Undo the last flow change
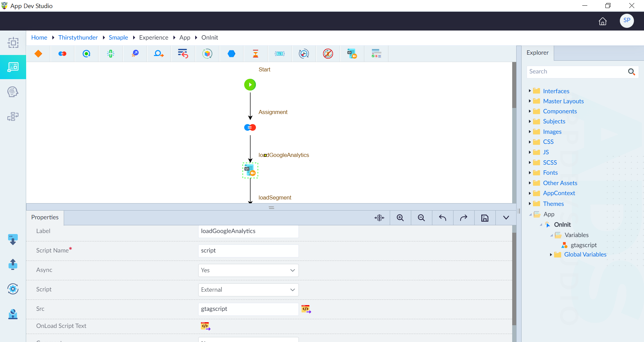 pos(442,218)
